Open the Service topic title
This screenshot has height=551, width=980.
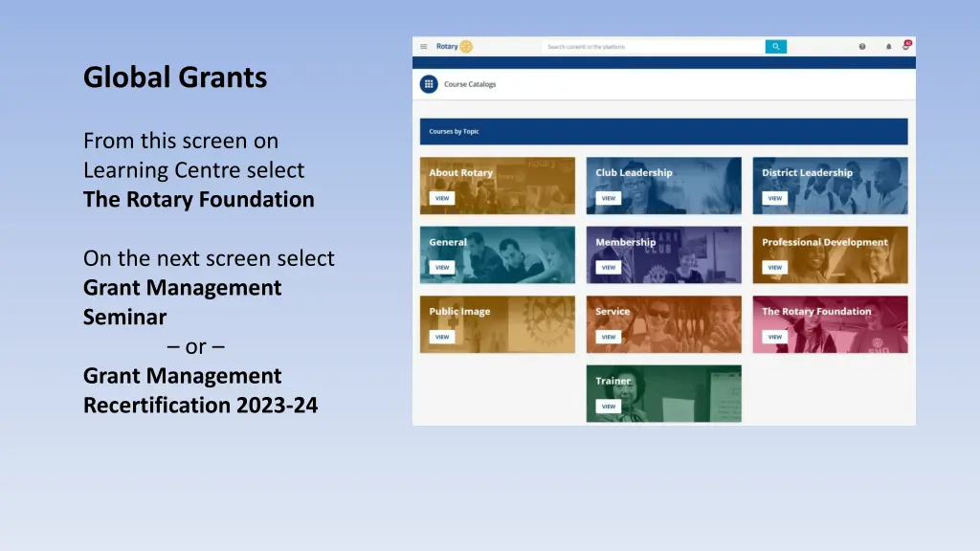[x=612, y=311]
